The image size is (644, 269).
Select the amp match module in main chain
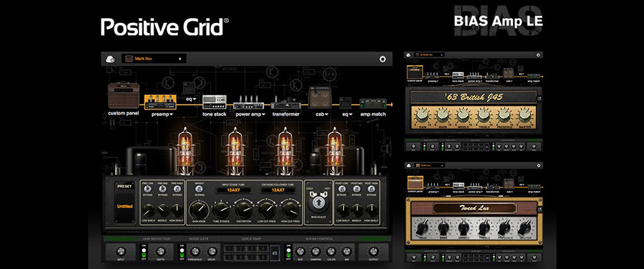[x=373, y=104]
